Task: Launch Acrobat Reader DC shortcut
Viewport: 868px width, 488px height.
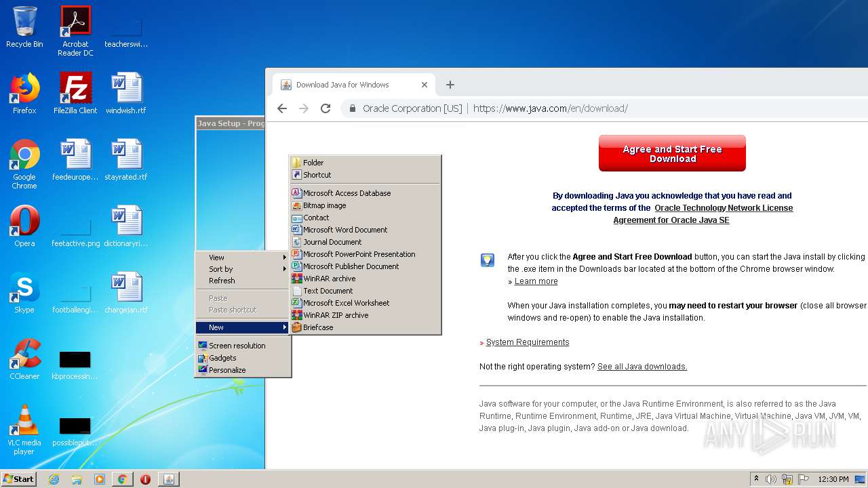Action: click(75, 30)
